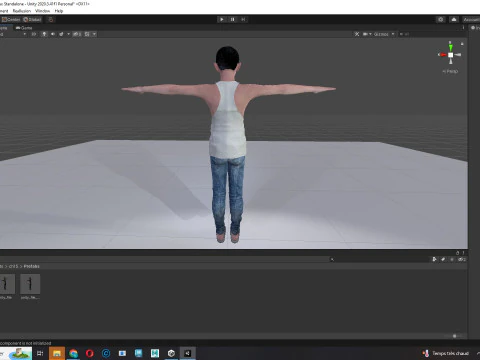Viewport: 480px width, 360px height.
Task: Click Gizmos button
Action: (x=381, y=34)
